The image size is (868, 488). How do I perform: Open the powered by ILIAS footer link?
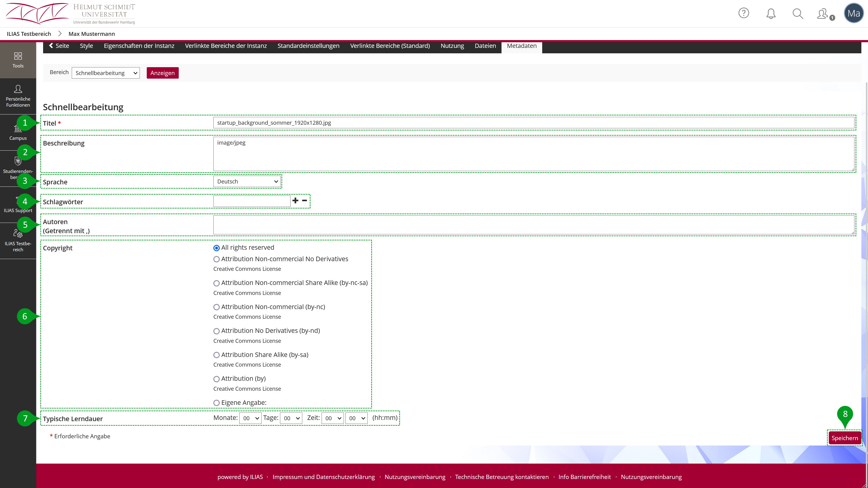coord(240,477)
